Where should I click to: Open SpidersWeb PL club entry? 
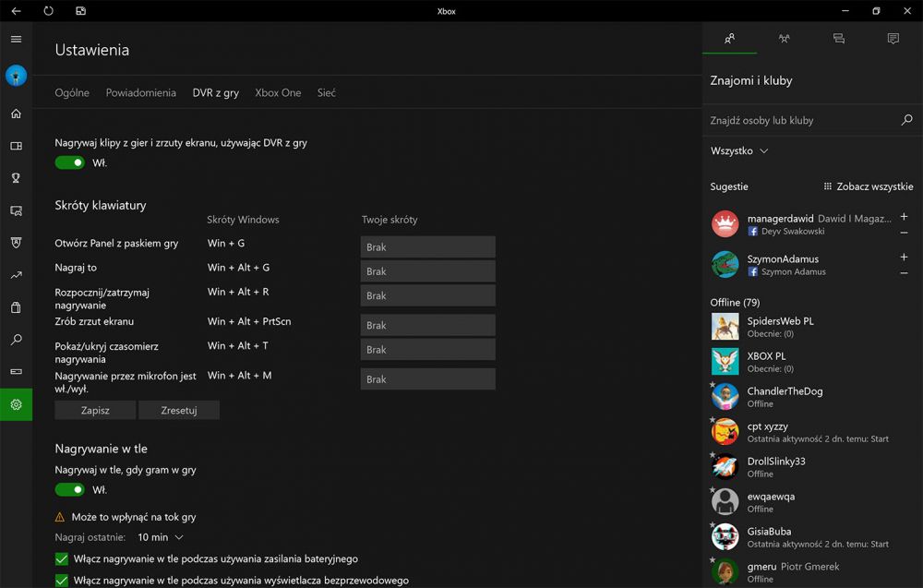tap(812, 327)
